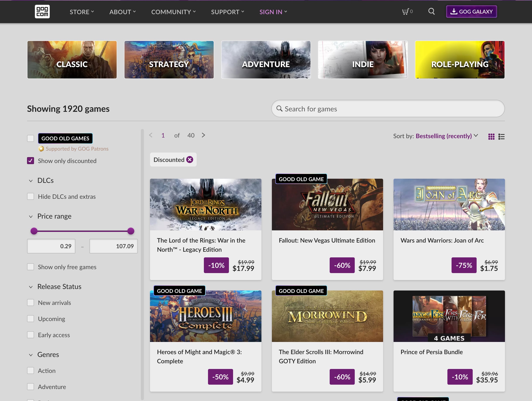Click the search magnifier in header
532x401 pixels.
point(431,11)
